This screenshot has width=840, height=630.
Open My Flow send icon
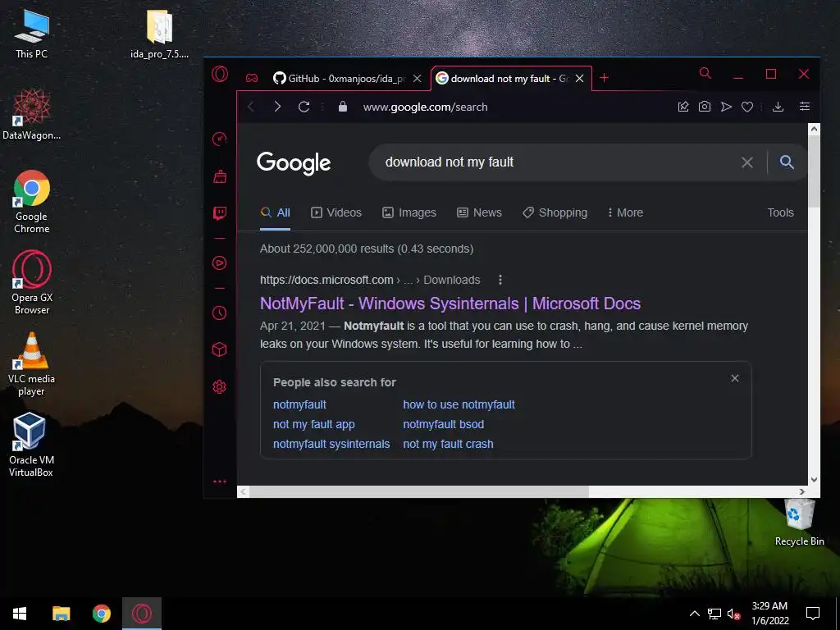coord(726,107)
